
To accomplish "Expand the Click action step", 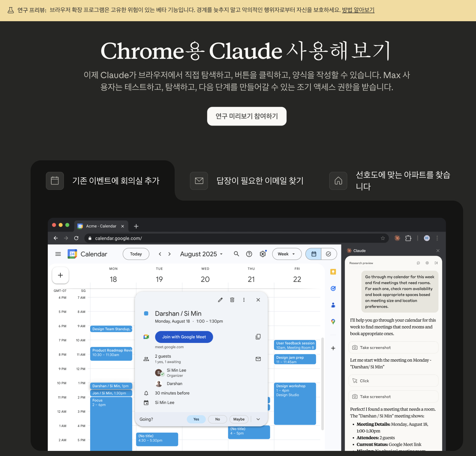I will coord(393,381).
